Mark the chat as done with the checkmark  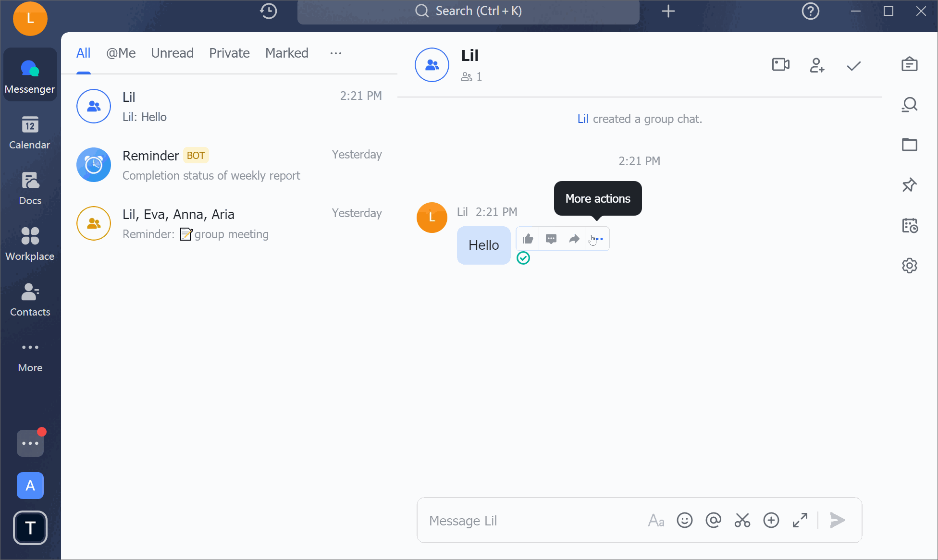coord(853,65)
